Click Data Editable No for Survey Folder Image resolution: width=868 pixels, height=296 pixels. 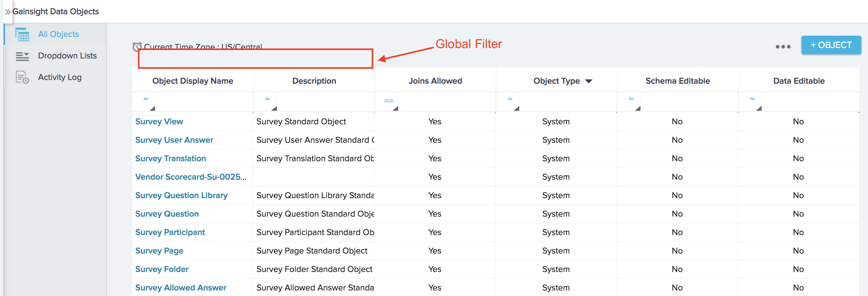[798, 269]
